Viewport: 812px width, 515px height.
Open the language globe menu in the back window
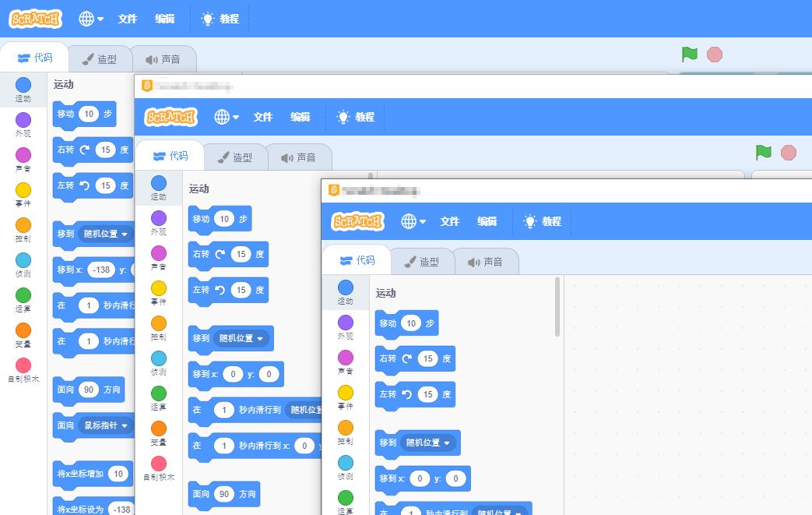point(90,19)
